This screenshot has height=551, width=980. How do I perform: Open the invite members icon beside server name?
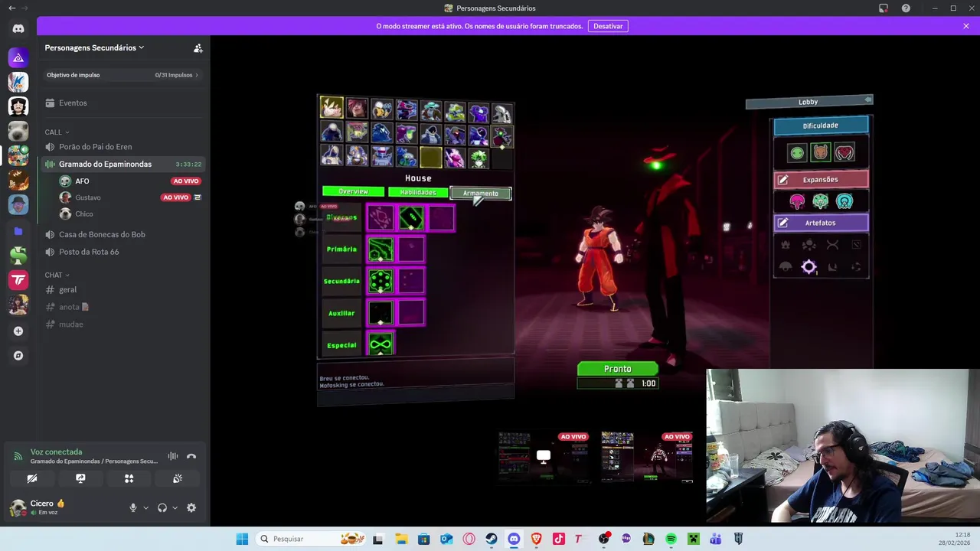[198, 47]
